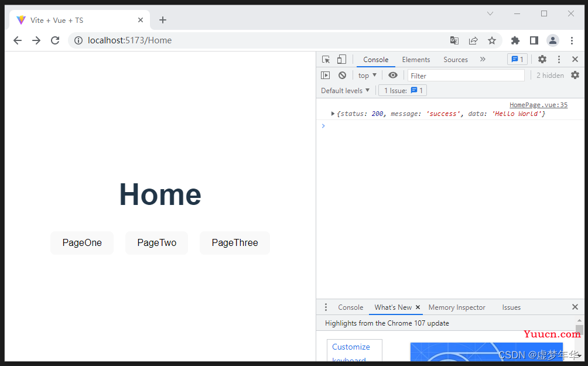Screen dimensions: 588x366
Task: Click the Home heading text
Action: [160, 194]
